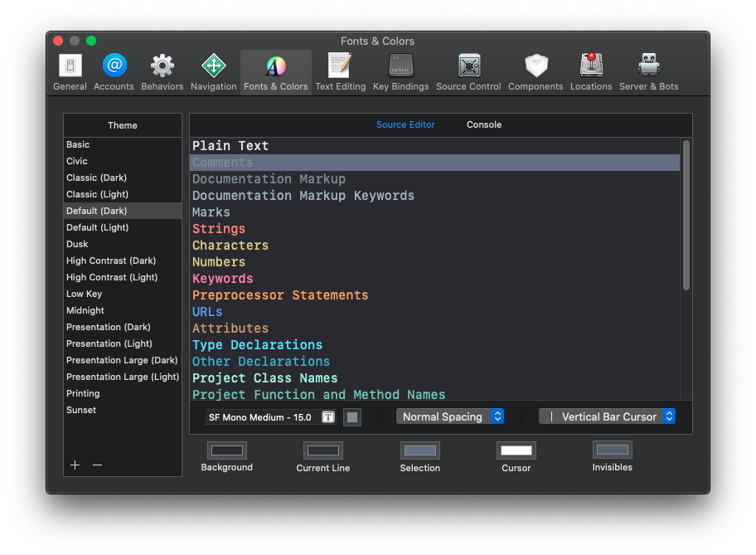Select the Default (Dark) theme
Image resolution: width=756 pixels, height=555 pixels.
(x=123, y=211)
